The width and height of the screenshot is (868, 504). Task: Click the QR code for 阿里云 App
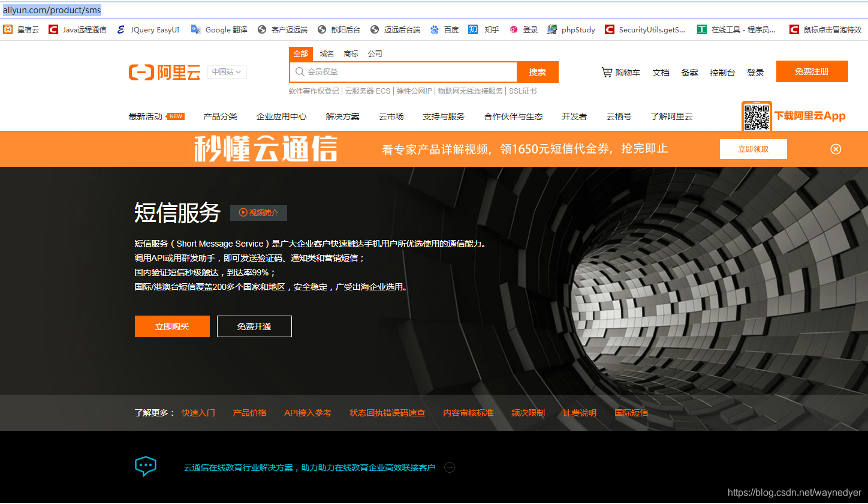[x=757, y=116]
